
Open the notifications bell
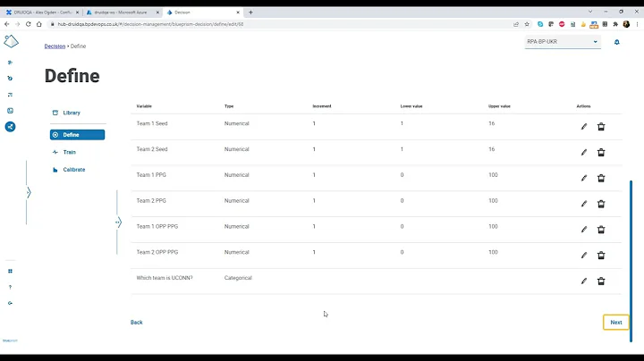tap(616, 42)
